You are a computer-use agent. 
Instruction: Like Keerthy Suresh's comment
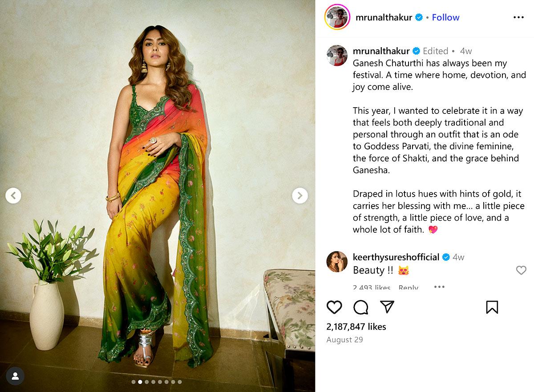click(x=521, y=270)
